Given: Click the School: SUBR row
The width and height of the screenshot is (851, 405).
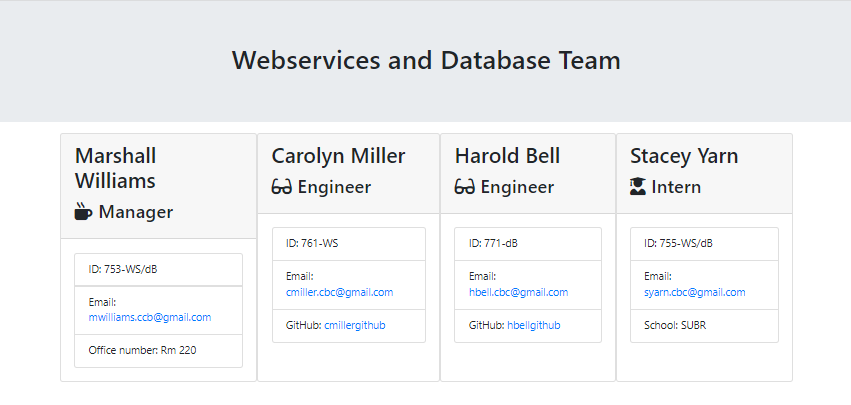Looking at the screenshot, I should (704, 326).
